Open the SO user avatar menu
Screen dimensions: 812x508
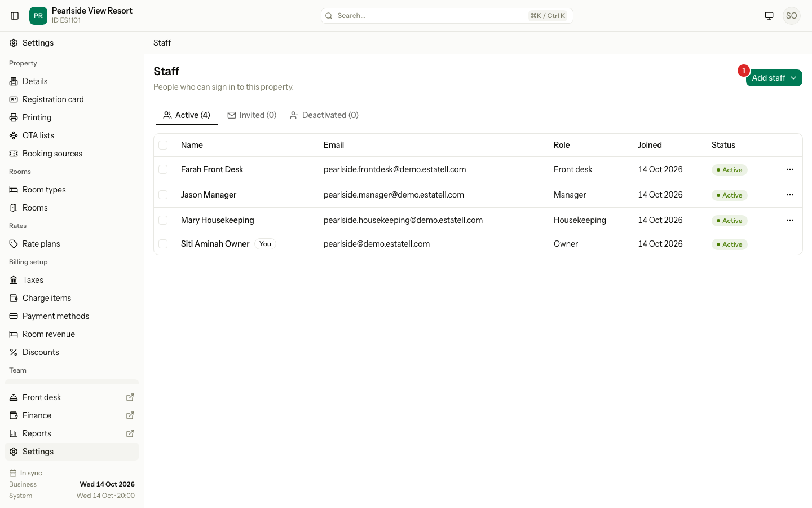(x=792, y=16)
